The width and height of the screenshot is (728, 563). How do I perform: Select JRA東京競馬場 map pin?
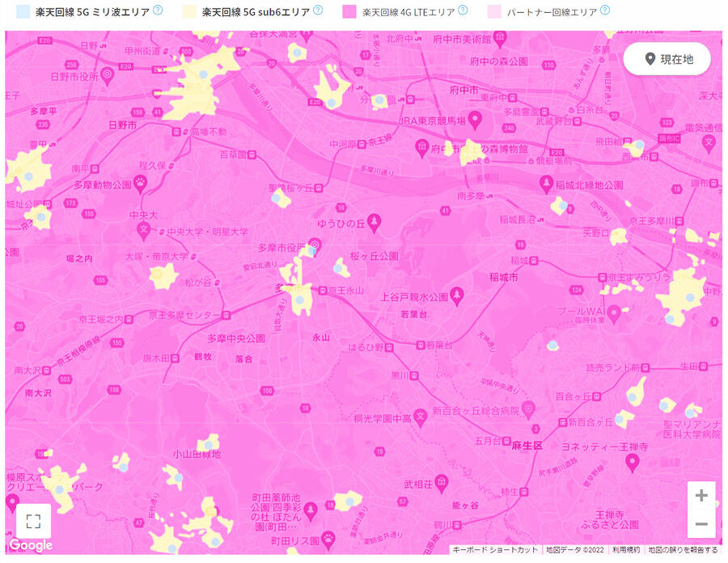(475, 120)
